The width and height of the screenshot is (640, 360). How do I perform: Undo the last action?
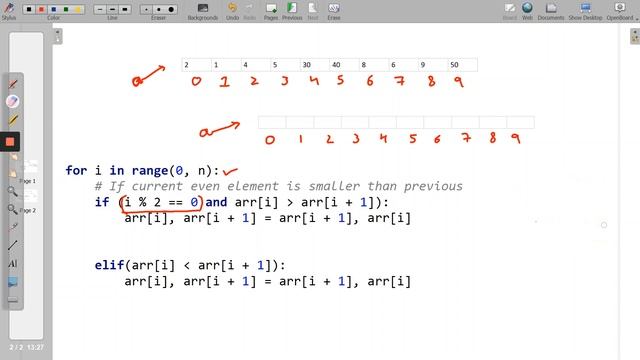232,11
